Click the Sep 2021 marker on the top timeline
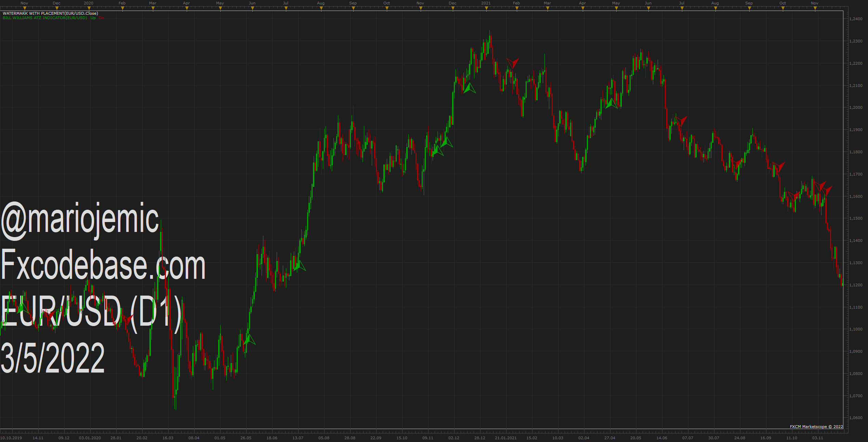The width and height of the screenshot is (868, 442). click(x=749, y=3)
